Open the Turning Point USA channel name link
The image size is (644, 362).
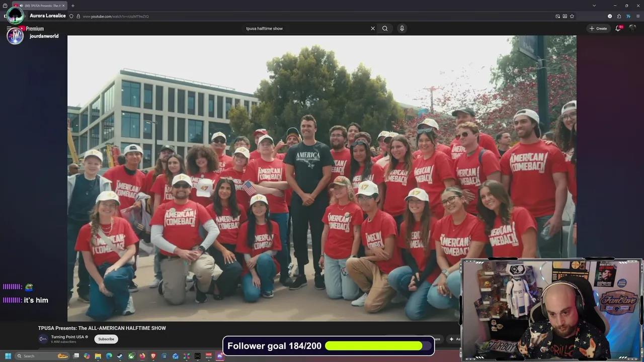click(67, 337)
